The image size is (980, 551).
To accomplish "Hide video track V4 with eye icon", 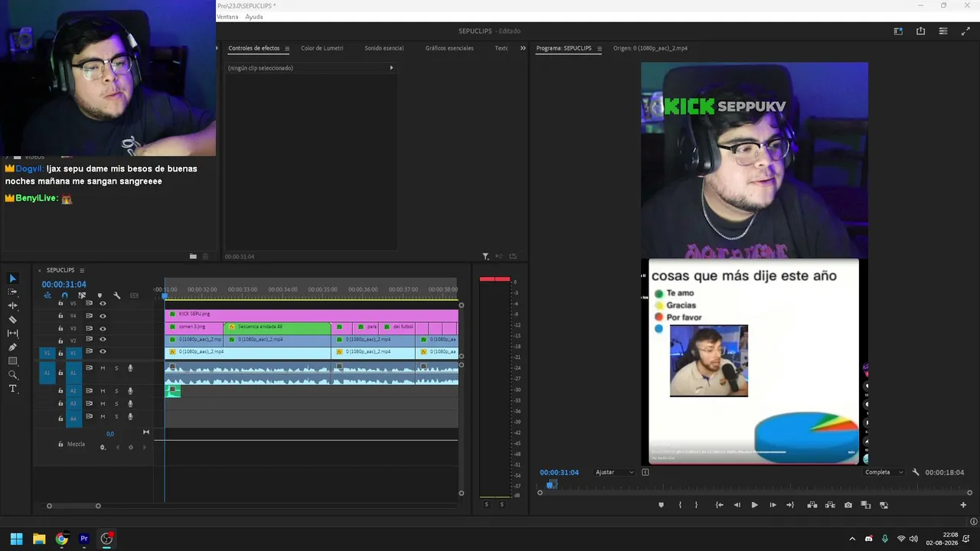I will (x=103, y=316).
